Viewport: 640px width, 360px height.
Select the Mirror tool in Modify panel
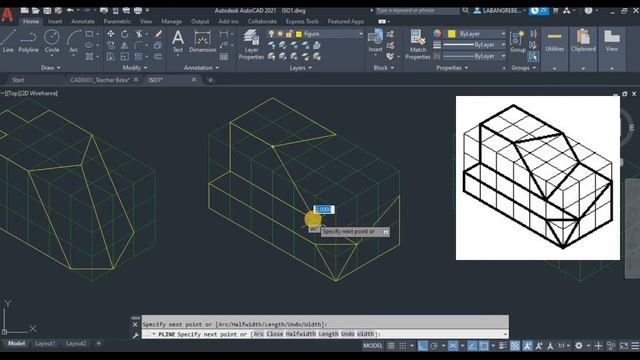click(x=124, y=45)
